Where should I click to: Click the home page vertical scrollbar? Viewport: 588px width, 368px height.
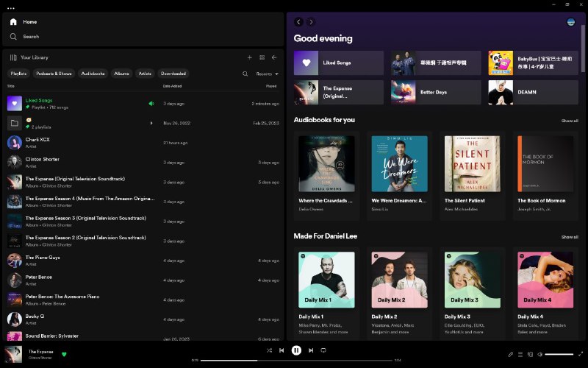point(583,49)
